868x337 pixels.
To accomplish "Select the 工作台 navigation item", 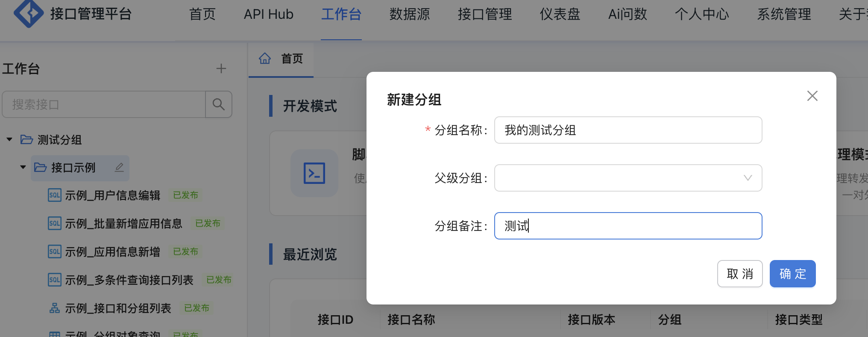I will click(x=341, y=14).
